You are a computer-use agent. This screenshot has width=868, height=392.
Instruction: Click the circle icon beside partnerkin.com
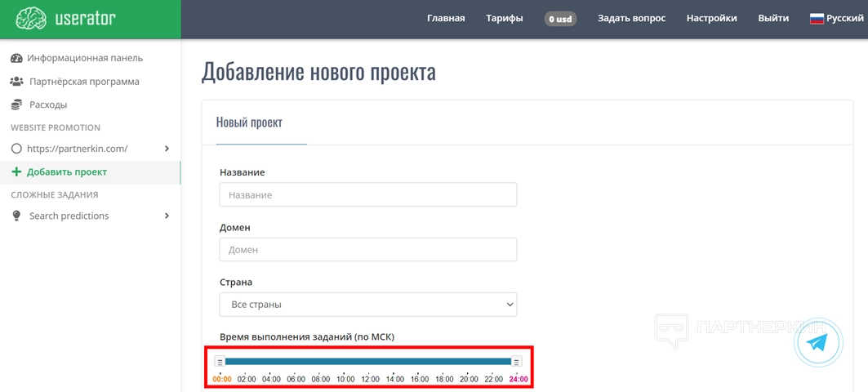point(16,149)
